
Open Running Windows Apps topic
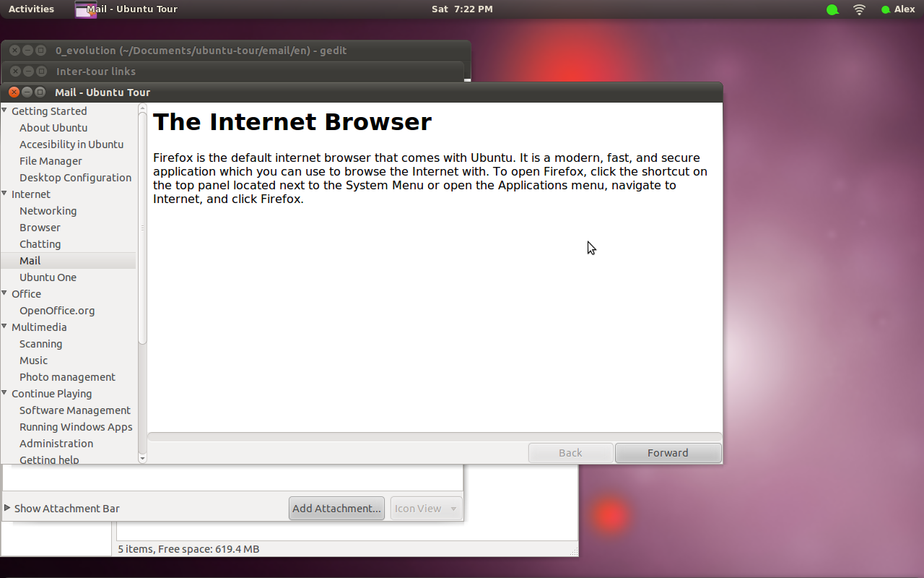(76, 427)
